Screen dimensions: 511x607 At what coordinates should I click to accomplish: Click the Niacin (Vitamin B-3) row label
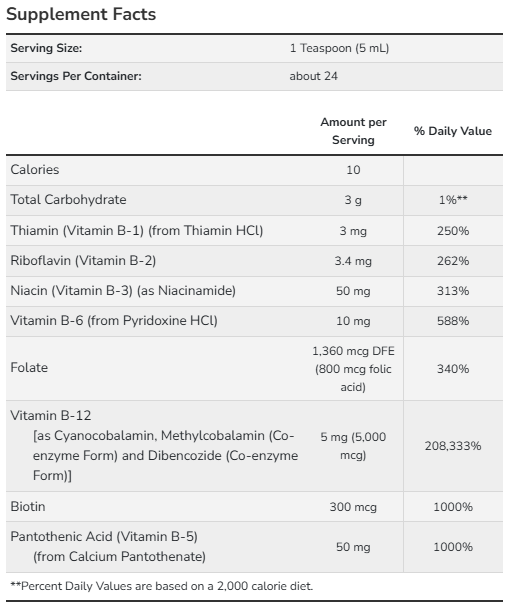click(x=123, y=291)
